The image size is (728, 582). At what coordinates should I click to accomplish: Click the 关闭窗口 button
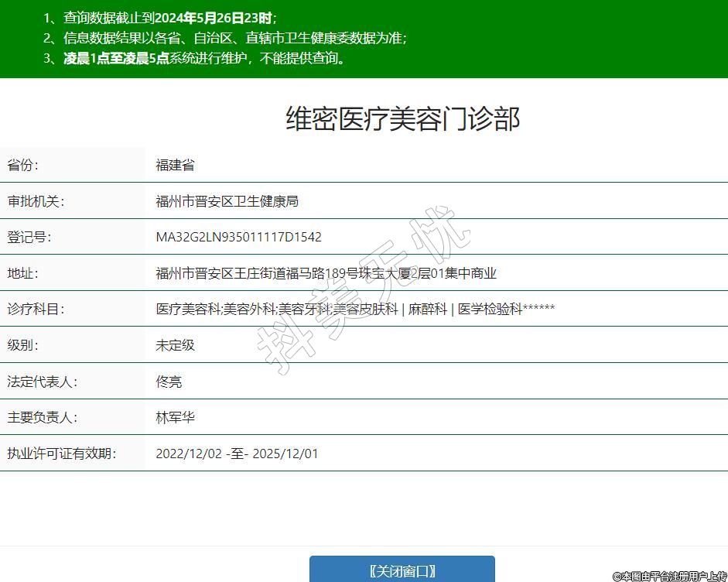coord(402,570)
